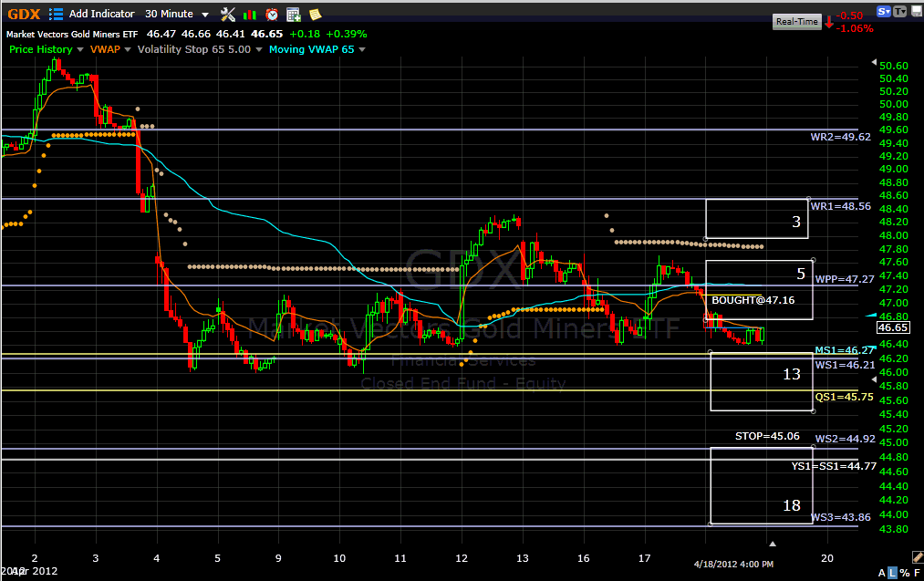Viewport: 924px width, 581px height.
Task: Toggle arithmetic scale 'A' option
Action: pyautogui.click(x=882, y=572)
